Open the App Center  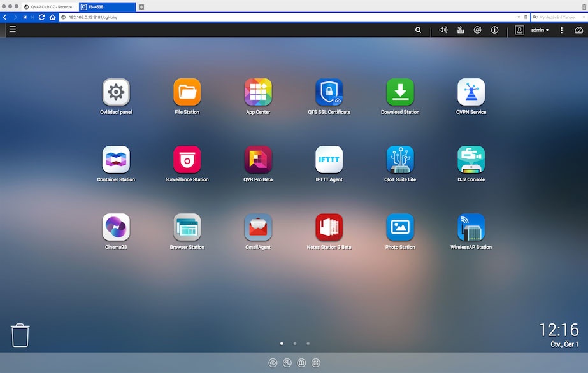258,92
